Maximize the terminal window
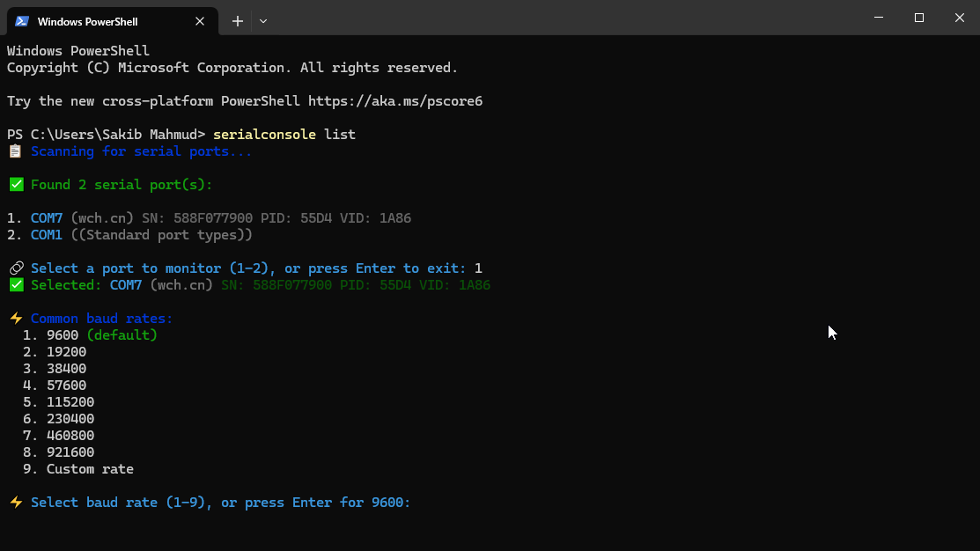 (x=918, y=18)
